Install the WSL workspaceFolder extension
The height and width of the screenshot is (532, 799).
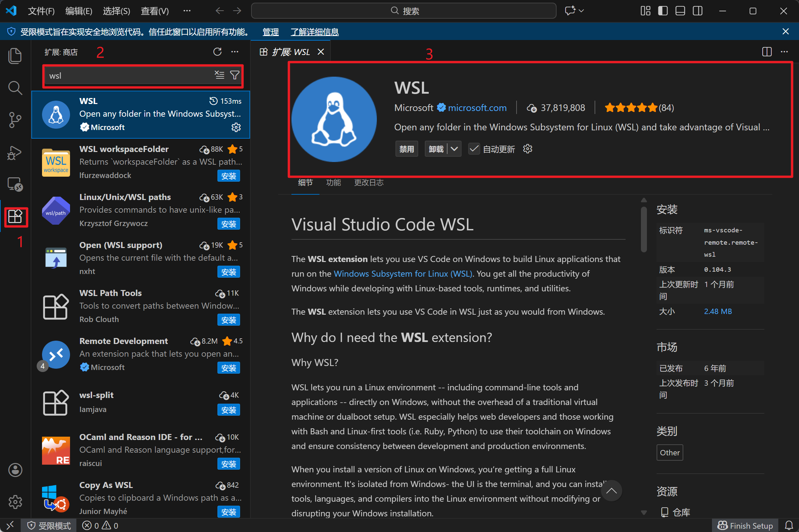[x=228, y=176]
